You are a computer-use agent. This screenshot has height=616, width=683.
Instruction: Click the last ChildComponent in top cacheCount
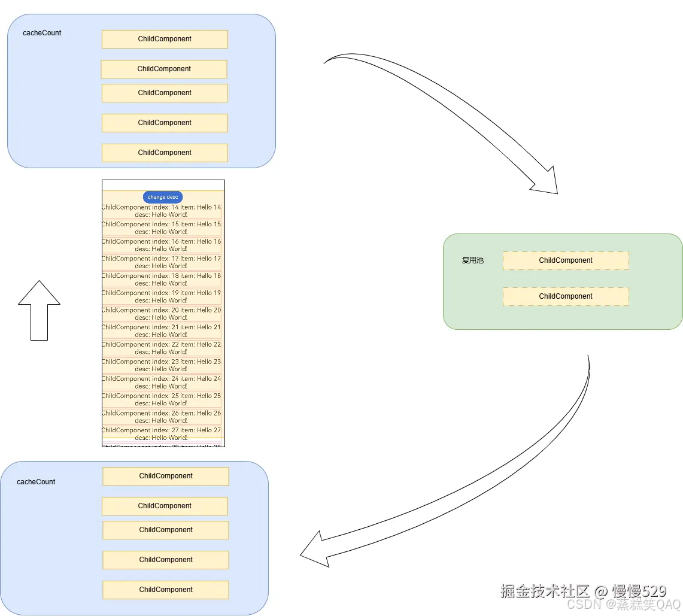tap(165, 153)
